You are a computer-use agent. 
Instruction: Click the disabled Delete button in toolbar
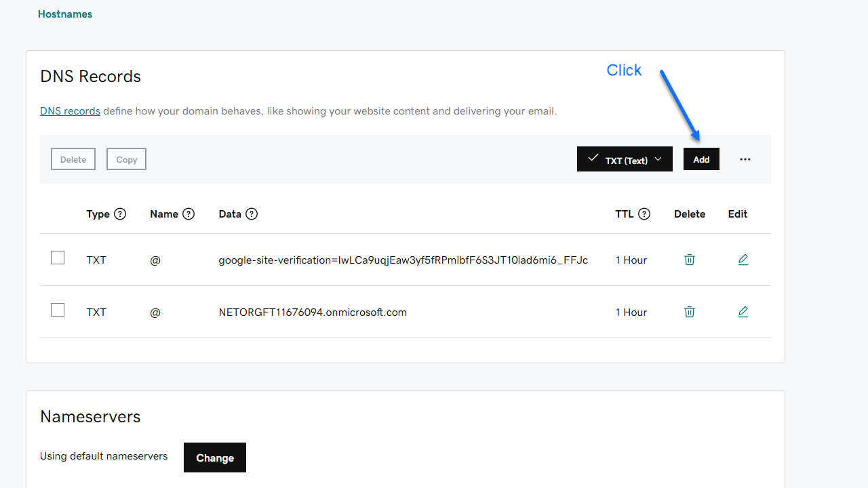click(x=73, y=159)
